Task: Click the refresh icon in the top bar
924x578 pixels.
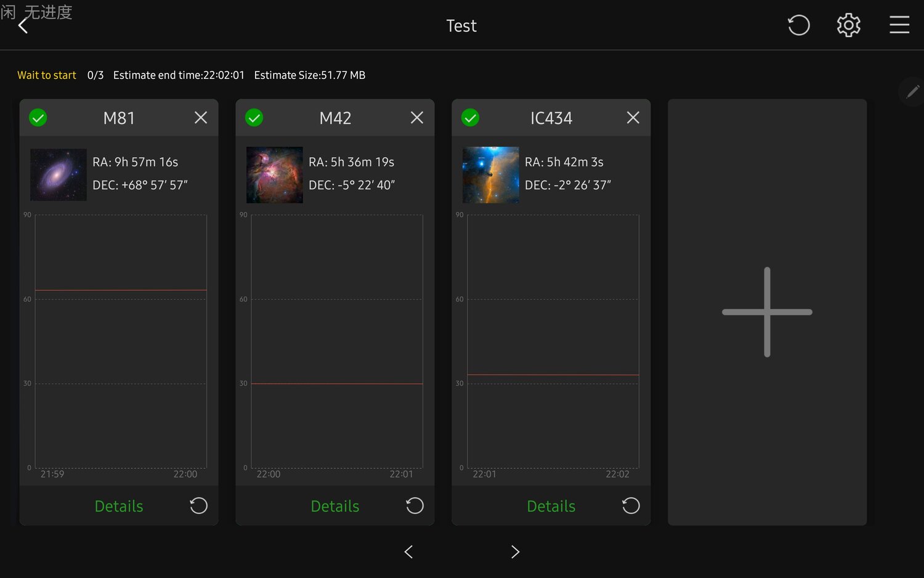Action: pos(798,25)
